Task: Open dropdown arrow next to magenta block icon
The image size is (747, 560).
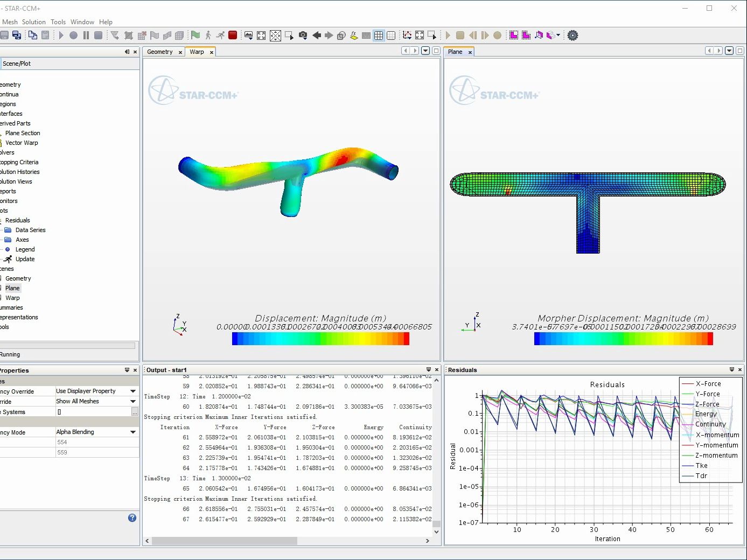Action: 558,36
